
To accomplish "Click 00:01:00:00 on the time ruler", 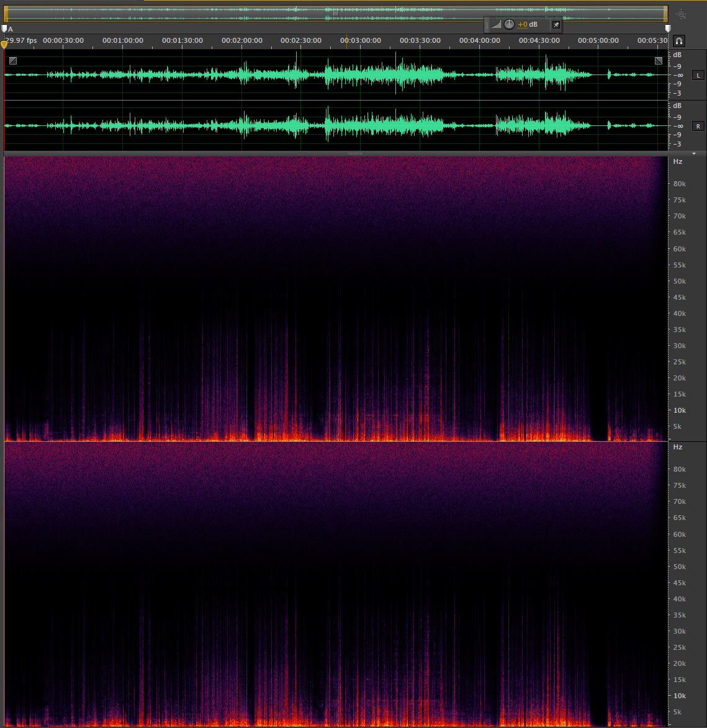I will click(x=122, y=40).
